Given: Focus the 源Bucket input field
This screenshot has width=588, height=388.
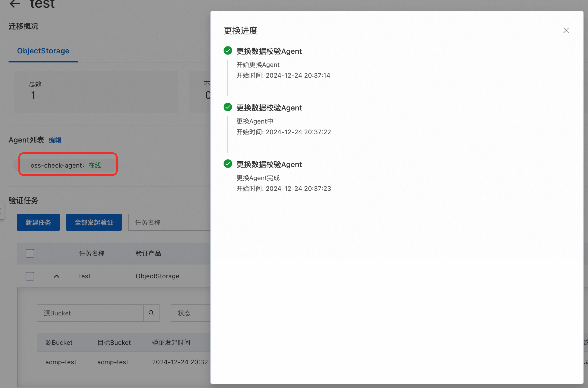Looking at the screenshot, I should click(x=90, y=313).
